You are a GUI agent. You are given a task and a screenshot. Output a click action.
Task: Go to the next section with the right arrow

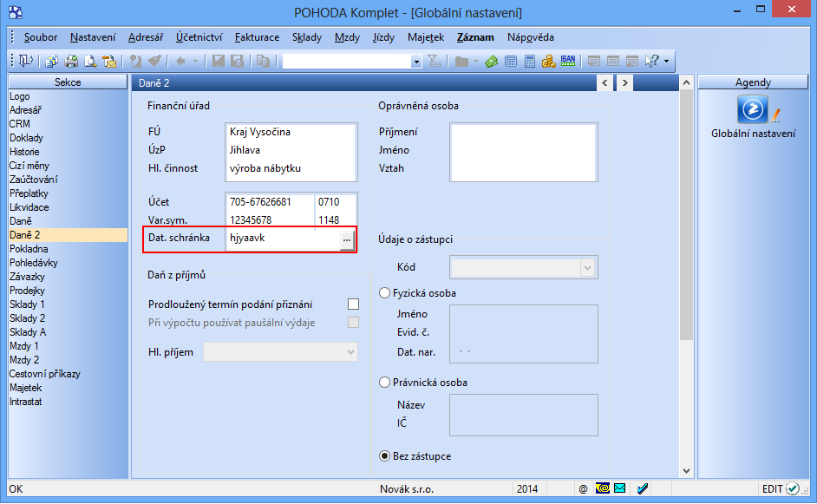(624, 83)
